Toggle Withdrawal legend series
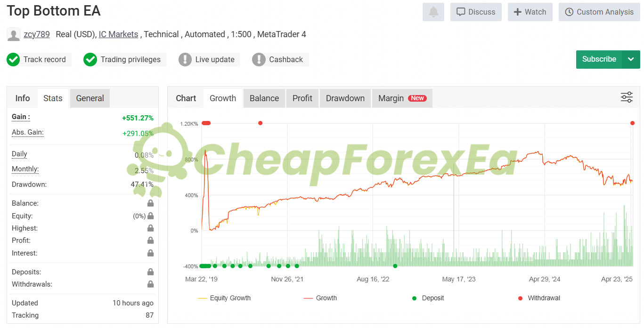 [539, 298]
